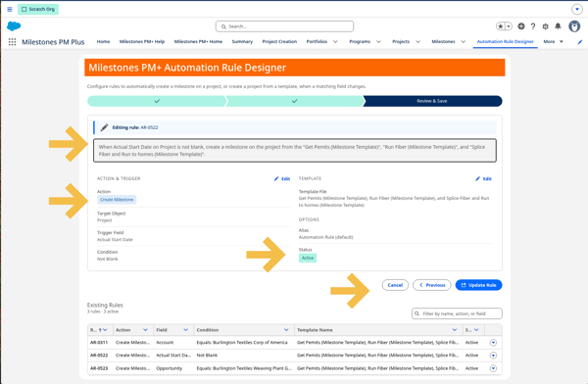The height and width of the screenshot is (384, 588).
Task: Open the hamburger menu at top-left
Action: coord(10,9)
